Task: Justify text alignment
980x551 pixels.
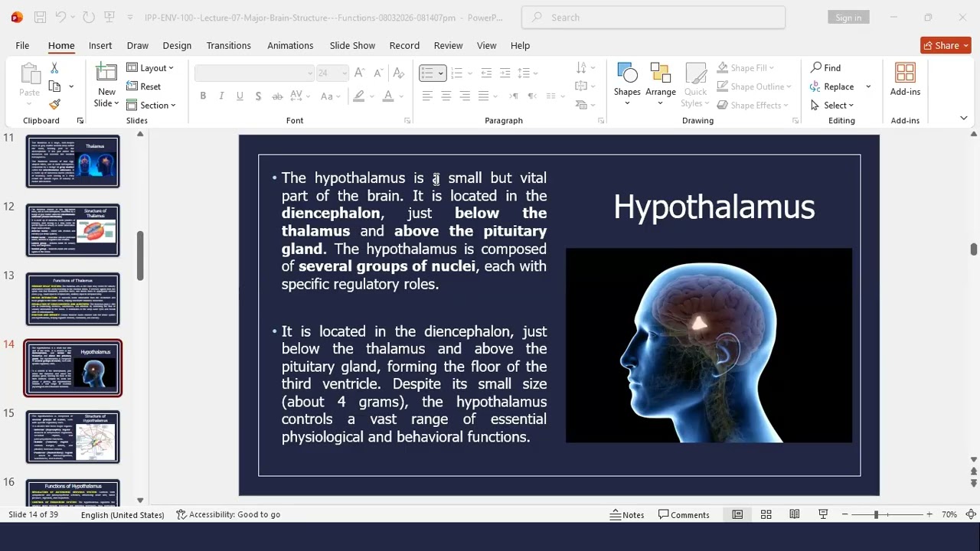Action: point(483,96)
